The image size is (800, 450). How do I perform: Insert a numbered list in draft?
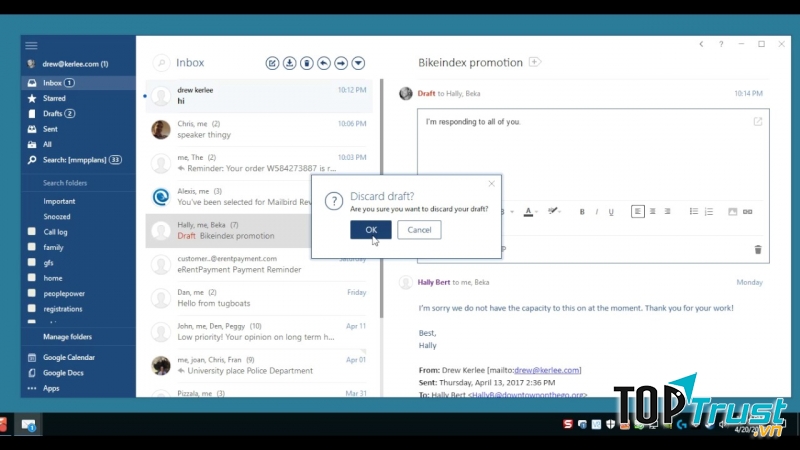709,211
